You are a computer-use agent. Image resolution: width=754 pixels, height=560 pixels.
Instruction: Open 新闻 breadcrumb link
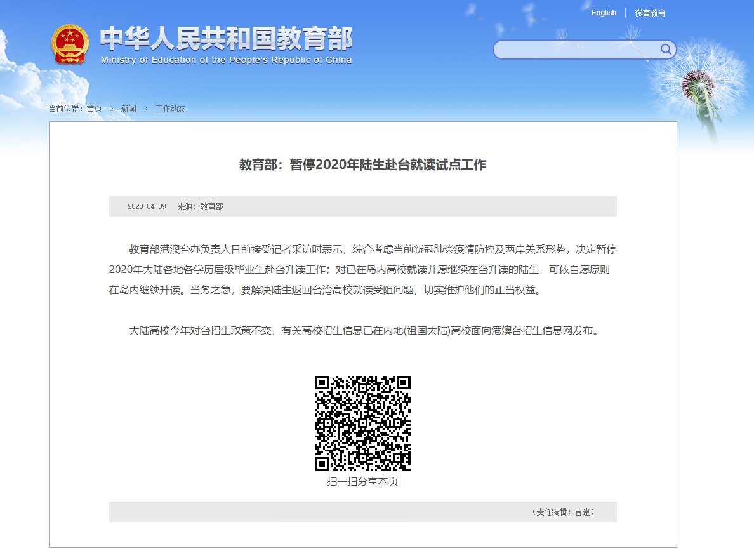(x=128, y=109)
